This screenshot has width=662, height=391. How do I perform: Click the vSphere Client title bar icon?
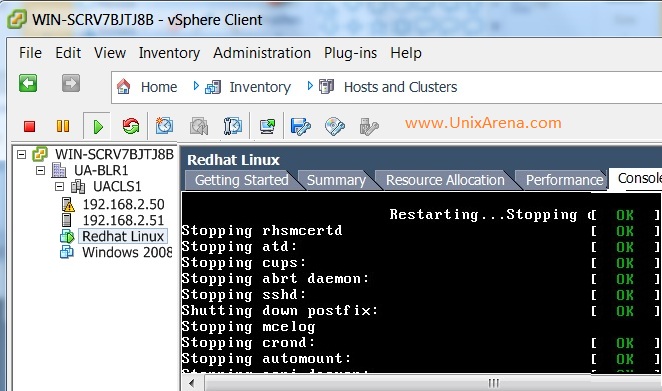coord(16,19)
